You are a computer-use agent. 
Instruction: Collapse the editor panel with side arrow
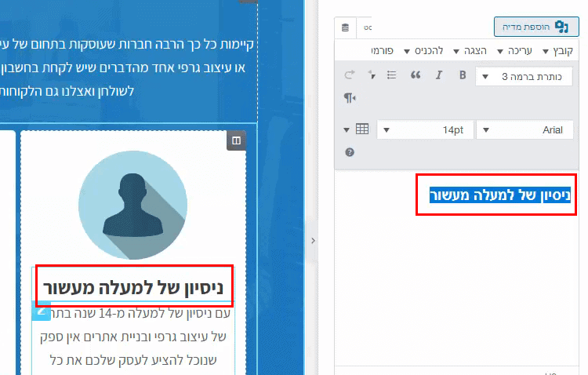(313, 241)
